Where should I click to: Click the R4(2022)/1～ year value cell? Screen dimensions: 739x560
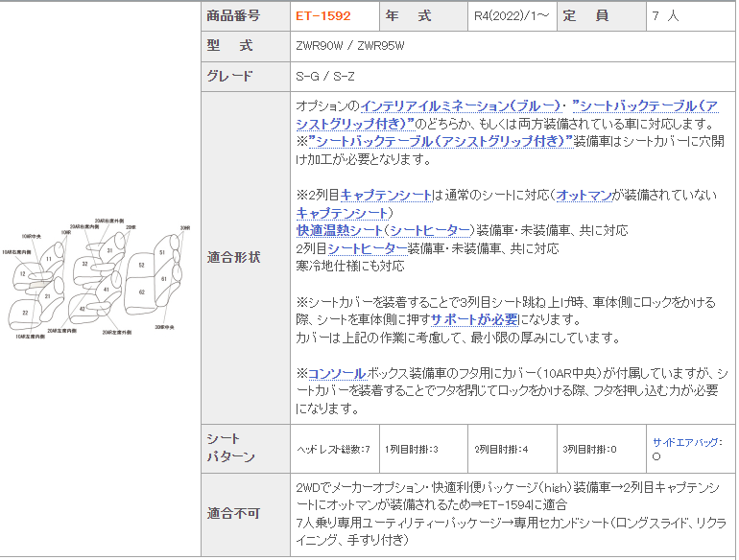pos(512,16)
